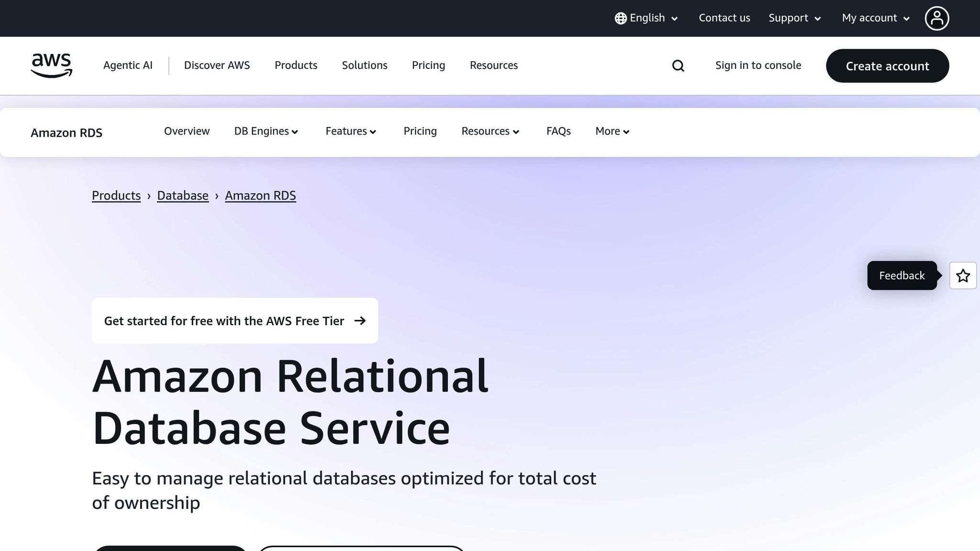Open the Agentic AI menu item
Screen dimensions: 980x551
click(128, 66)
